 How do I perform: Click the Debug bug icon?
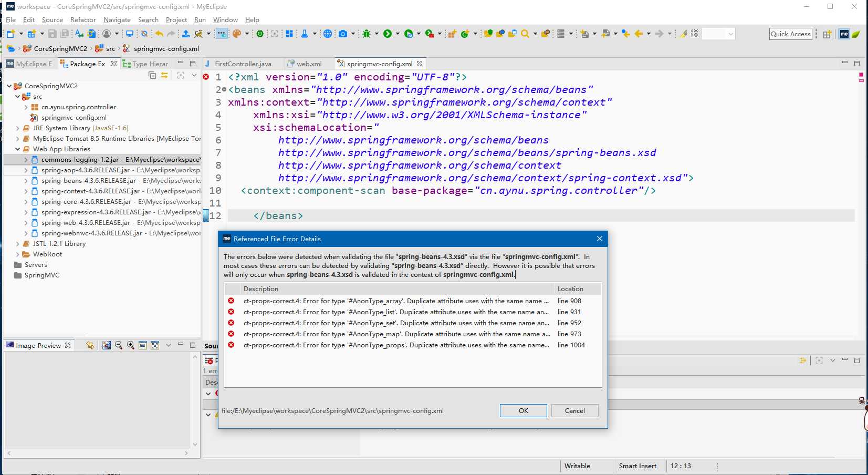(x=367, y=34)
